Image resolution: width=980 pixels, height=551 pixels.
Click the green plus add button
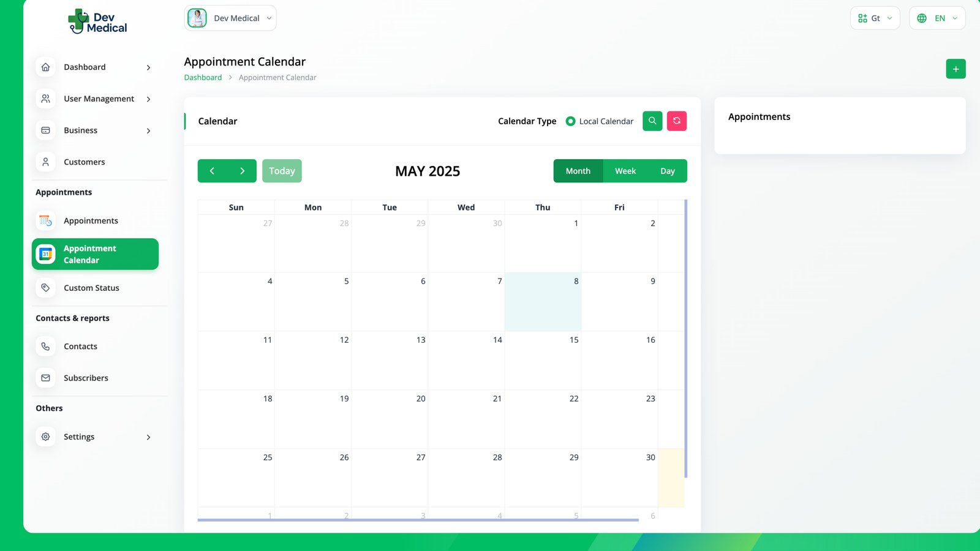pos(956,69)
